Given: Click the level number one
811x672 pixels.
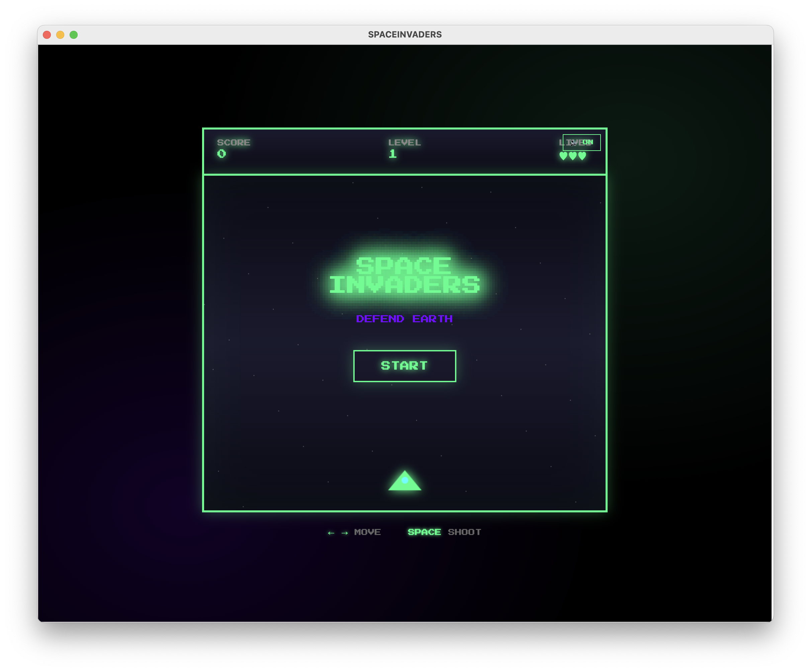Looking at the screenshot, I should (392, 154).
